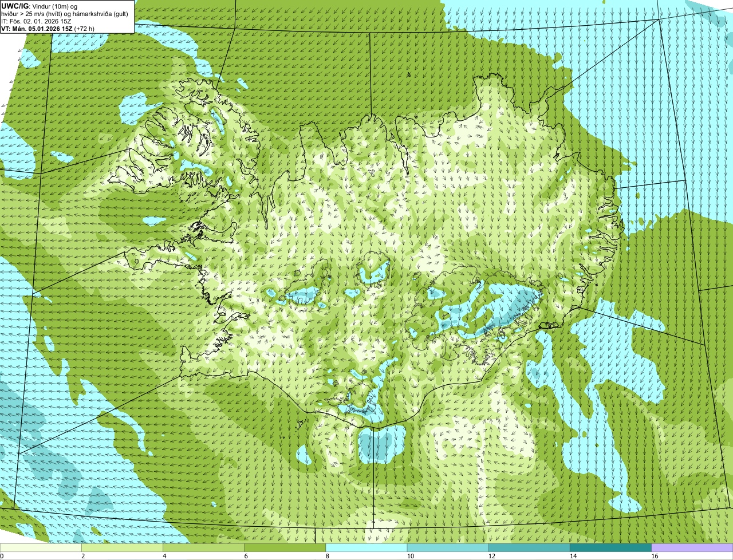This screenshot has height=560, width=733.
Task: Click the "IT: Fös. 02. 01. 2026 15Z" line
Action: tap(36, 21)
